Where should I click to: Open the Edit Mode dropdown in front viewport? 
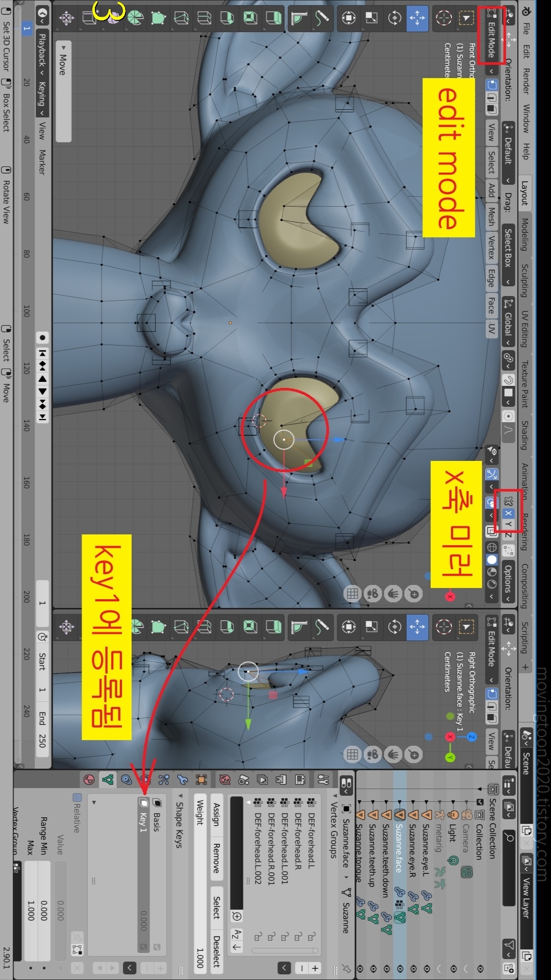click(x=491, y=41)
